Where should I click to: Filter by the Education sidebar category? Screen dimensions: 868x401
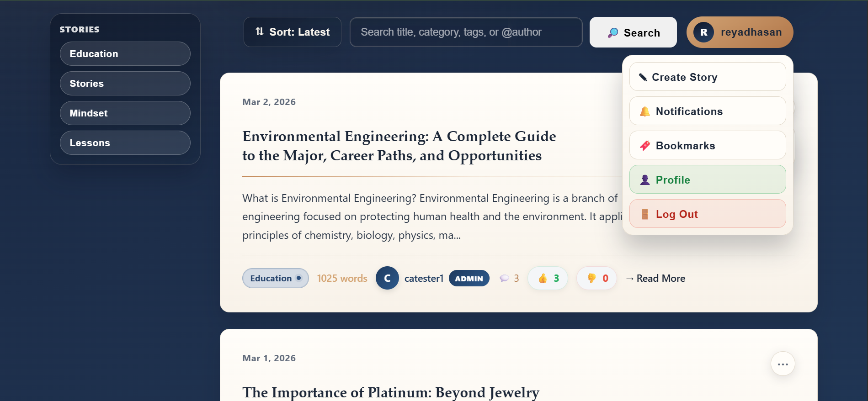(125, 54)
